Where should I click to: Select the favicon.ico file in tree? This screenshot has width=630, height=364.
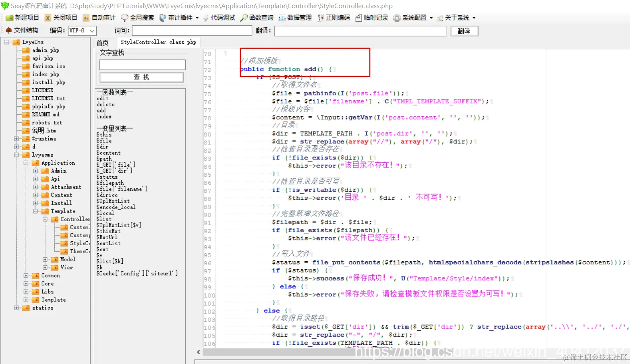point(49,66)
